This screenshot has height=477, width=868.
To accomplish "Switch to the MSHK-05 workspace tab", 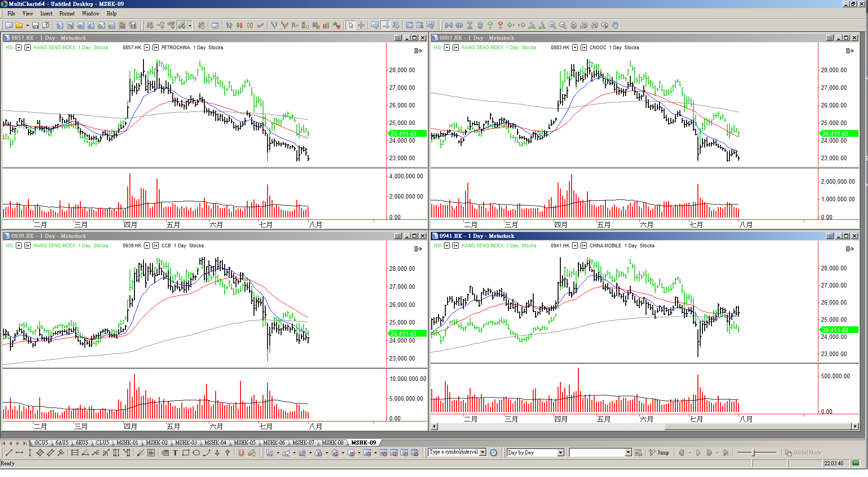I will [245, 443].
